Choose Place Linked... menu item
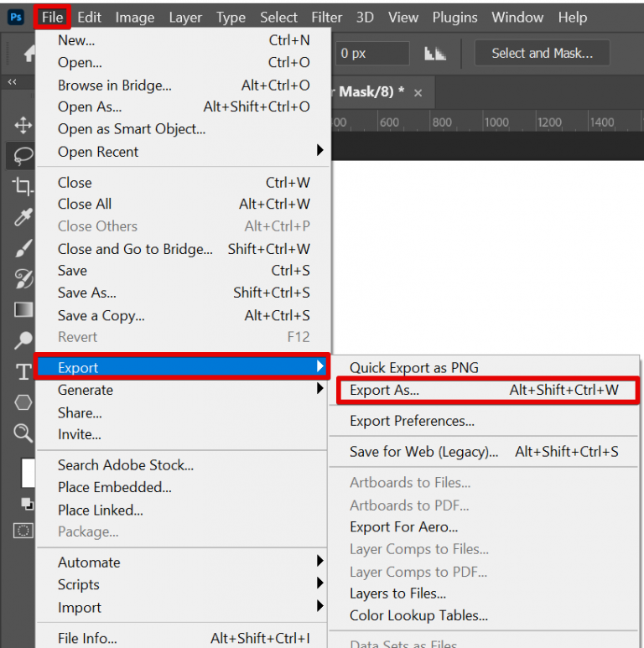This screenshot has width=644, height=648. point(182,510)
